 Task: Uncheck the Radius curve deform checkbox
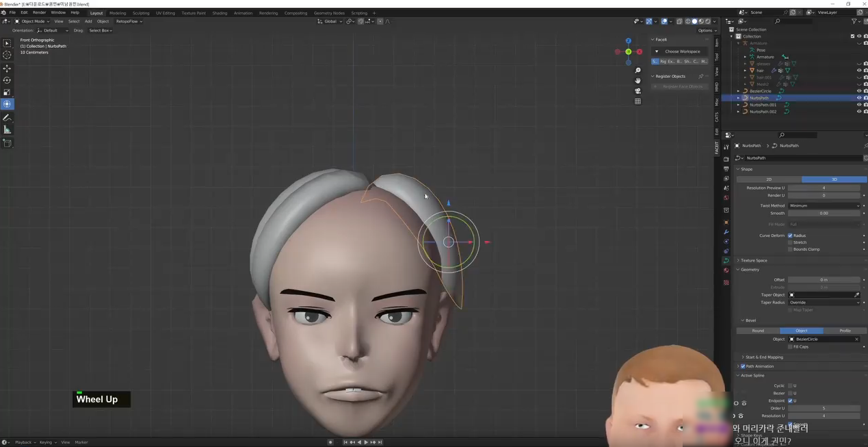[x=790, y=235]
